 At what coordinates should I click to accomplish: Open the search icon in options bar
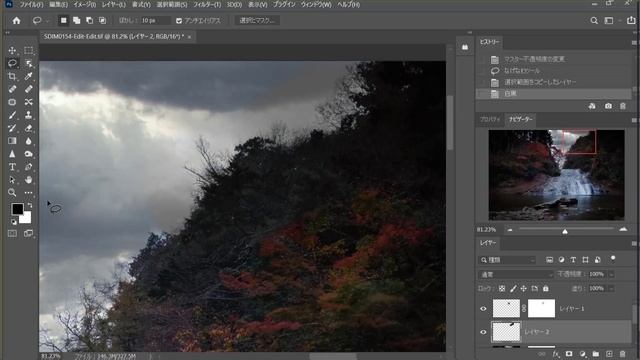point(594,20)
